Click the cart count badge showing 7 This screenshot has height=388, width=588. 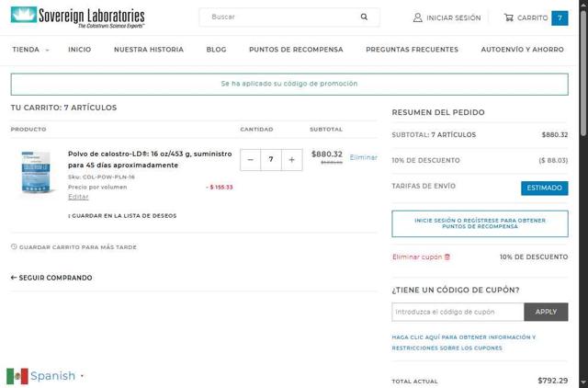click(560, 18)
